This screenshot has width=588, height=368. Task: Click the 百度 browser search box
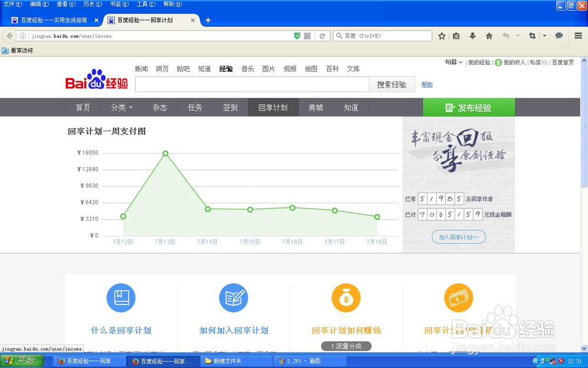tap(383, 36)
